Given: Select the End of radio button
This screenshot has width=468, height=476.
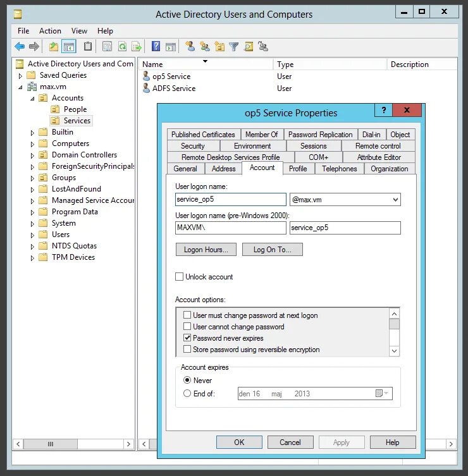Looking at the screenshot, I should pyautogui.click(x=187, y=393).
